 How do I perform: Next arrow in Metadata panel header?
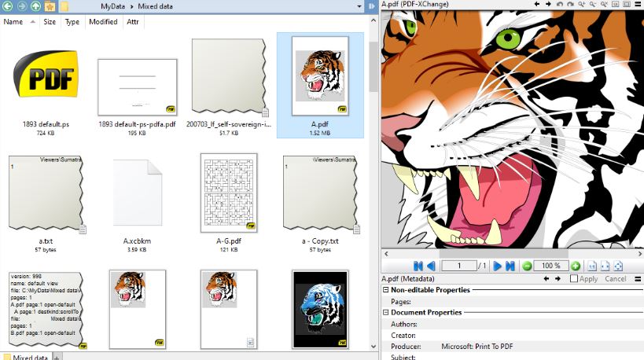[x=558, y=279]
